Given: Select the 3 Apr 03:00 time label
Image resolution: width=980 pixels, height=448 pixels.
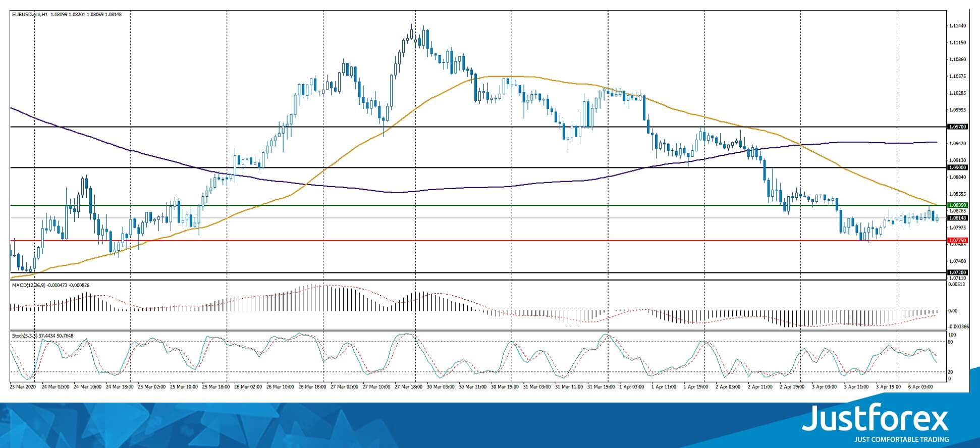Looking at the screenshot, I should tap(825, 387).
